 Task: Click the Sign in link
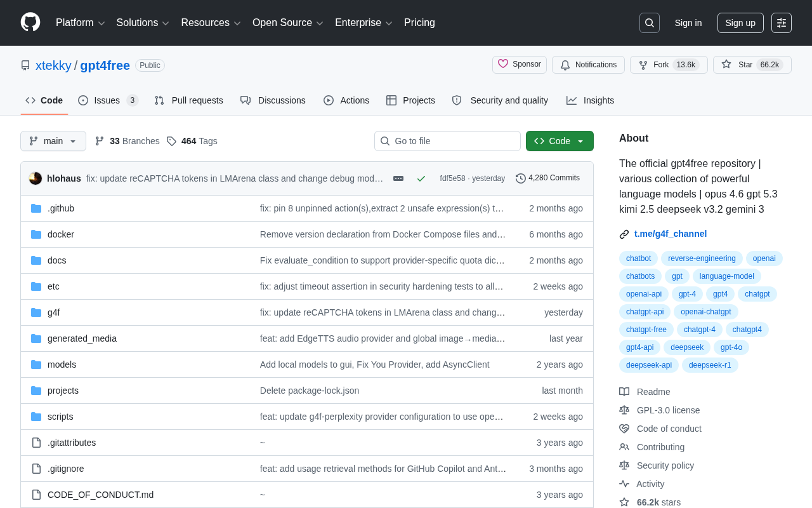tap(688, 23)
